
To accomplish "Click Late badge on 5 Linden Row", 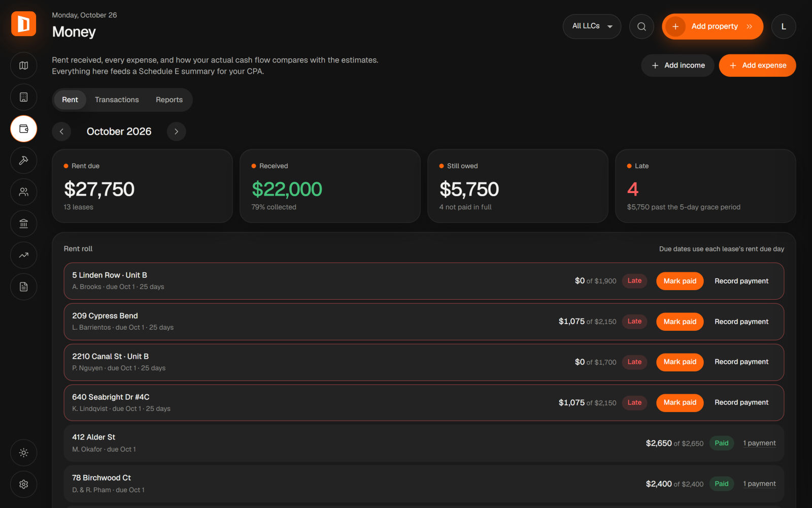I will pos(634,281).
